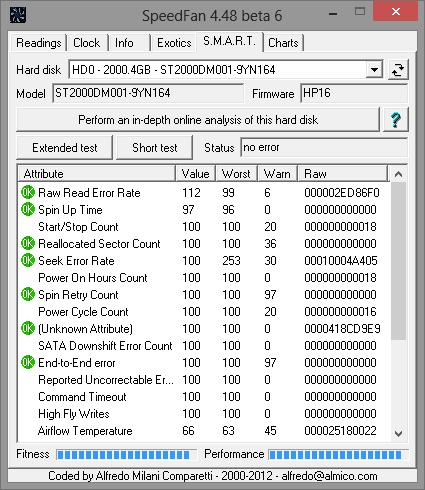Screen dimensions: 425x490
Task: Click OK icon beside Spin Retry Count
Action: coord(28,294)
